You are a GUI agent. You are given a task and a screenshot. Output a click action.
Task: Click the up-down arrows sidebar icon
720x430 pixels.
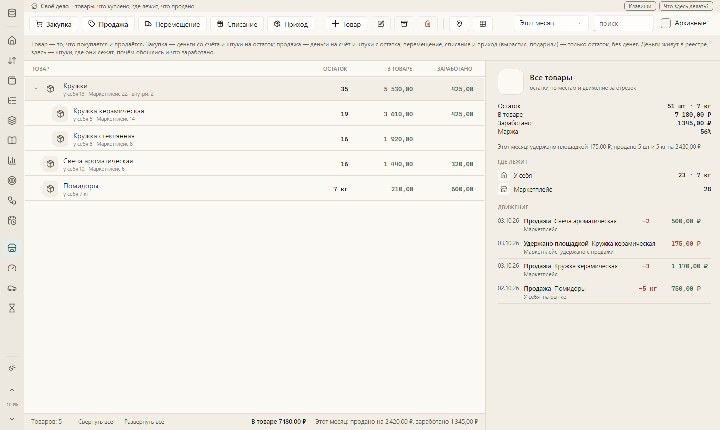12,60
